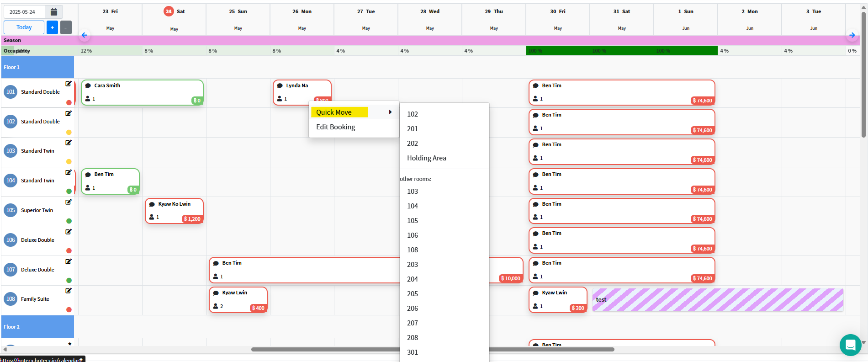This screenshot has height=362, width=868.
Task: Click the edit icon for room 101
Action: [x=69, y=84]
